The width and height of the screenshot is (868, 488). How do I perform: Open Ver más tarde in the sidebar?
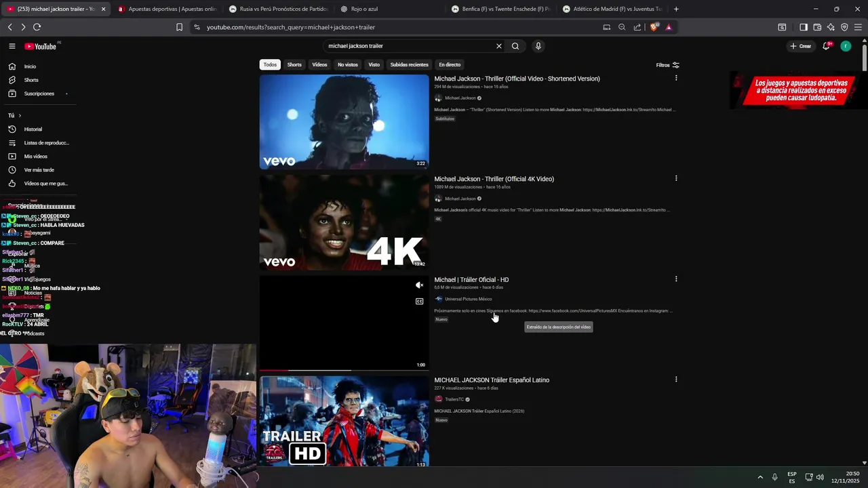[39, 170]
